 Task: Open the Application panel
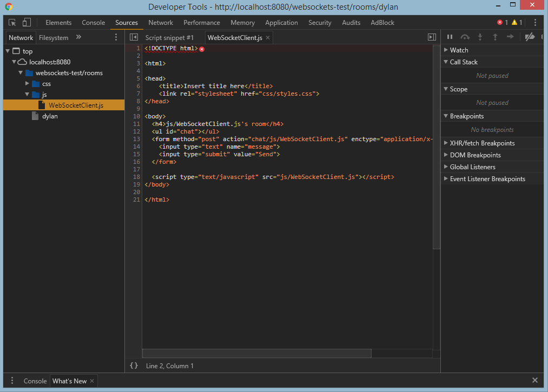coord(281,23)
